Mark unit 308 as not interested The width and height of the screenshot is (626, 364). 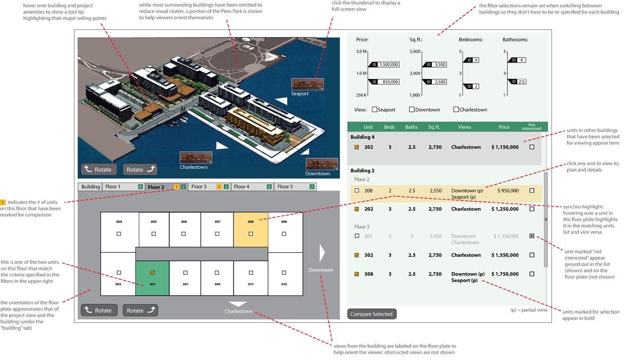pos(532,274)
